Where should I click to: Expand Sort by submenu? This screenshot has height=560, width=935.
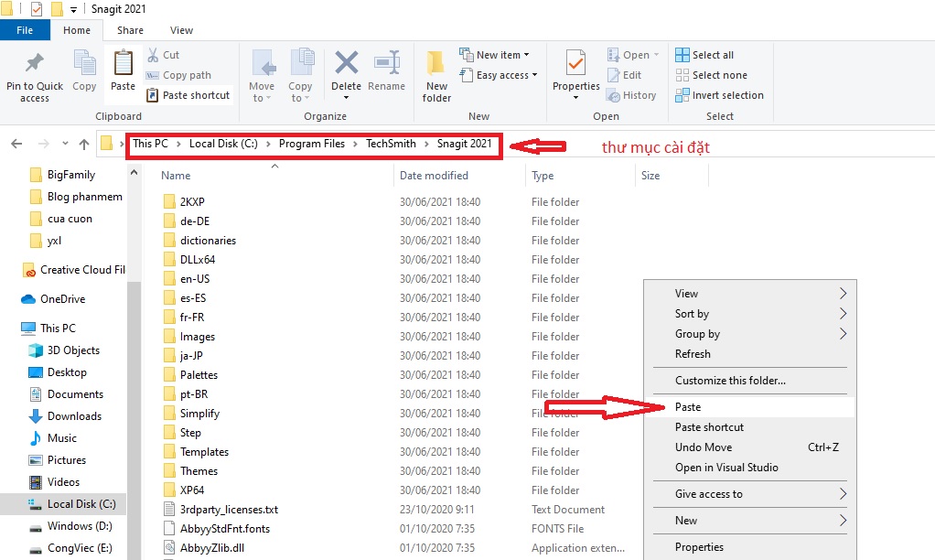(843, 314)
